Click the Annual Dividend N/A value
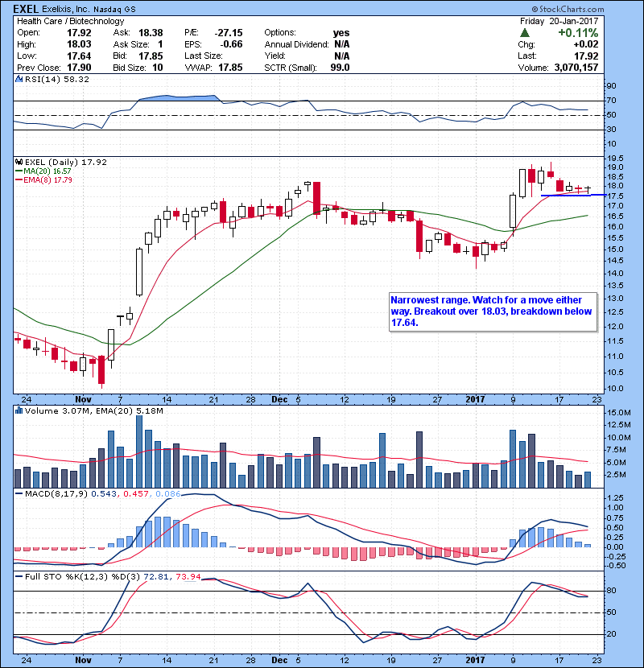Image resolution: width=644 pixels, height=668 pixels. 342,44
